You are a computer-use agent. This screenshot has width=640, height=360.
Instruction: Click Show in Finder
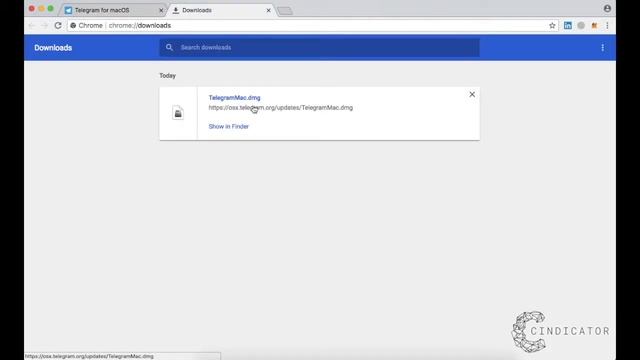(x=229, y=127)
